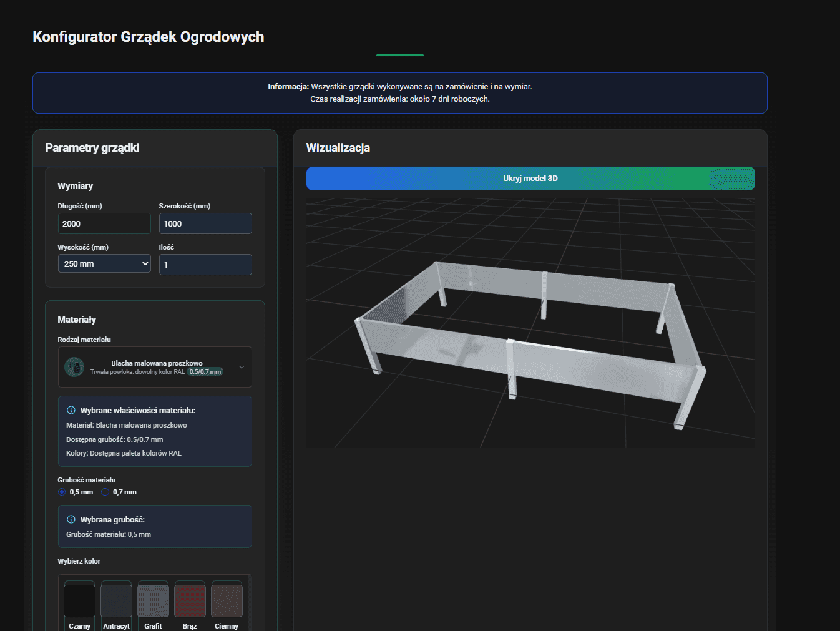The image size is (840, 631).
Task: Click the Długość (mm) input field
Action: [x=104, y=223]
